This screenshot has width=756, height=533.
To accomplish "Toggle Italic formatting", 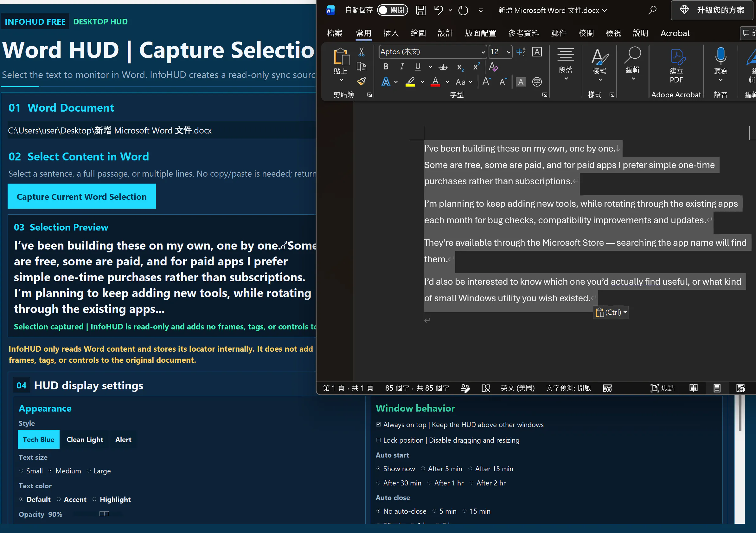I will pos(402,67).
